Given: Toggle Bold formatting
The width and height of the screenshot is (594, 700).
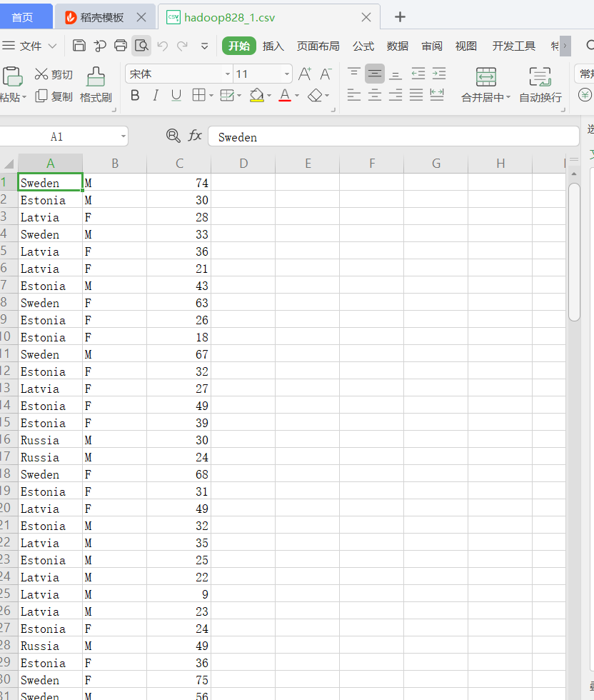Looking at the screenshot, I should 135,95.
